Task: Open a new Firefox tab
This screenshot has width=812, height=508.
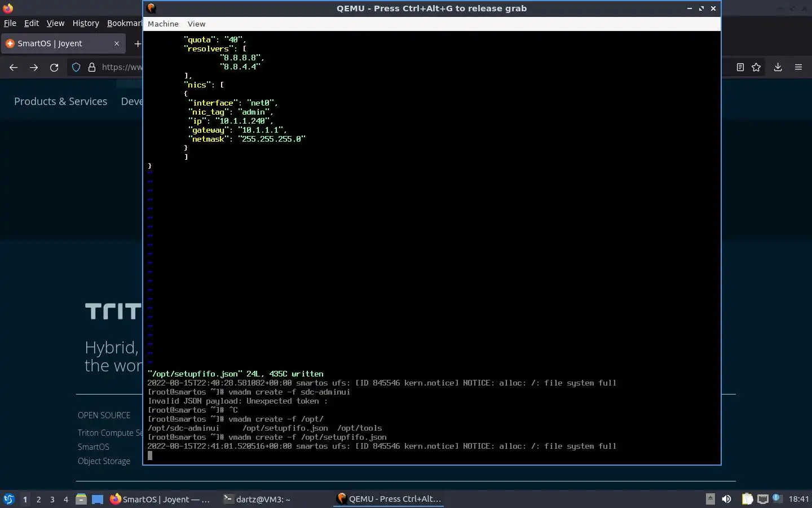Action: coord(137,43)
